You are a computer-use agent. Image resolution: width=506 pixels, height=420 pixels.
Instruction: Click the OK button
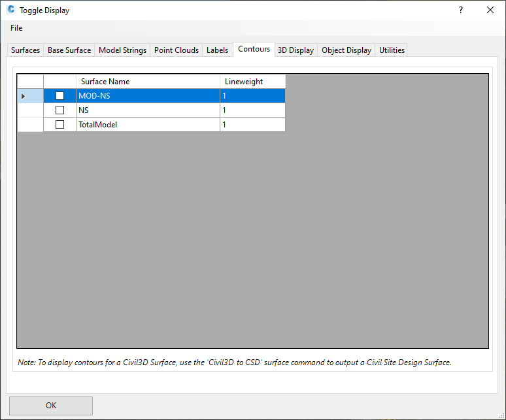[x=51, y=406]
